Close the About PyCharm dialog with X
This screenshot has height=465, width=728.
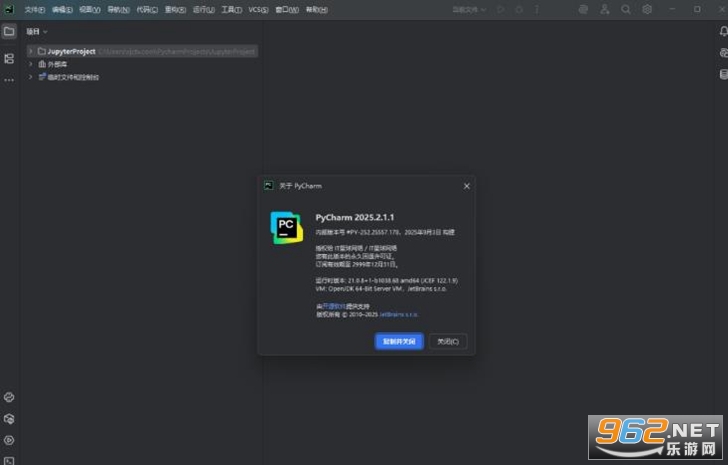pyautogui.click(x=467, y=186)
